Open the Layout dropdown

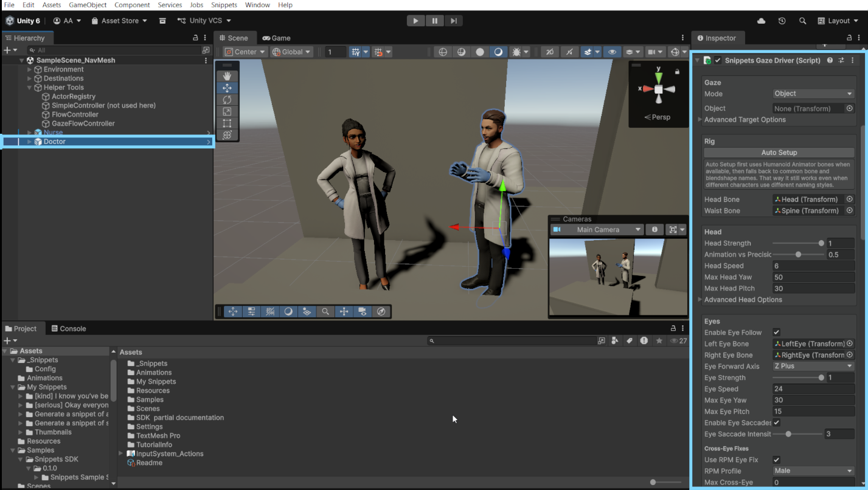(x=838, y=21)
